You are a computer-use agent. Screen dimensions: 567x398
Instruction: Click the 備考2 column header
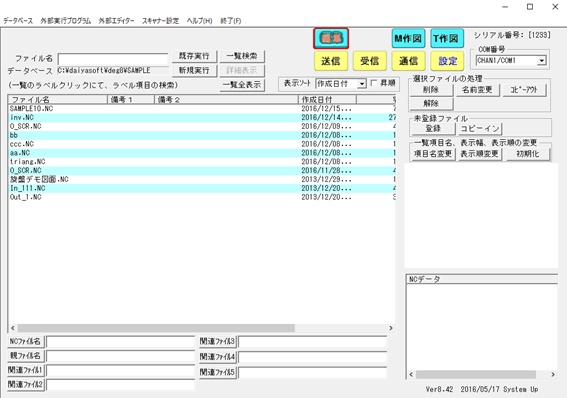pyautogui.click(x=226, y=99)
